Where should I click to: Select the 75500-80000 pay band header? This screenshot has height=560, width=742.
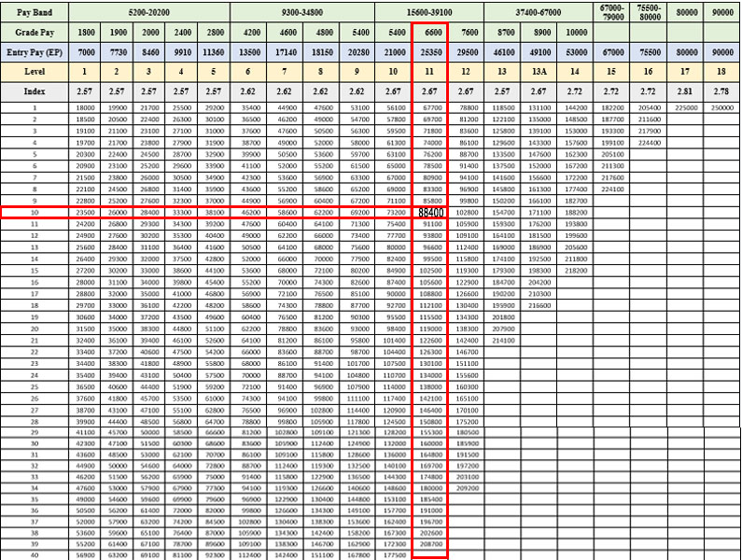[x=649, y=10]
